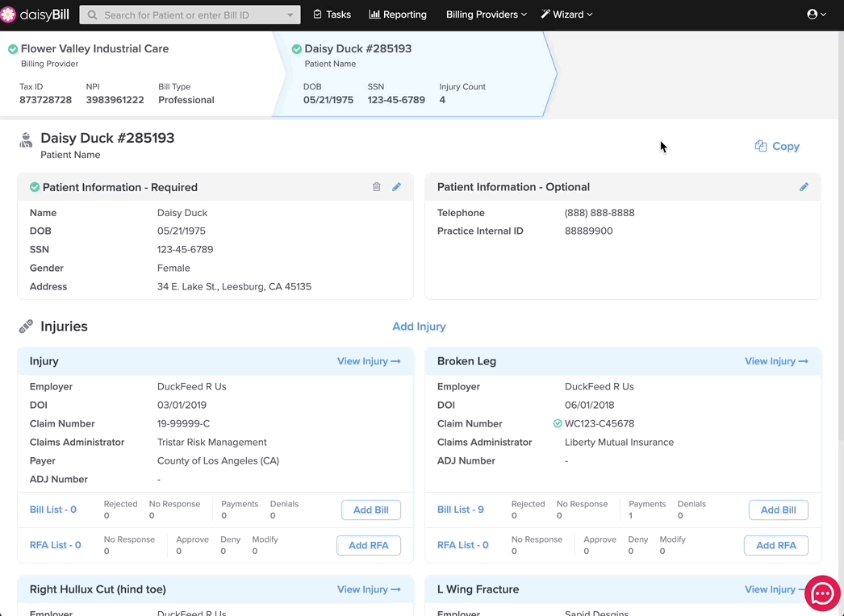844x616 pixels.
Task: Add a new injury
Action: [x=419, y=327]
